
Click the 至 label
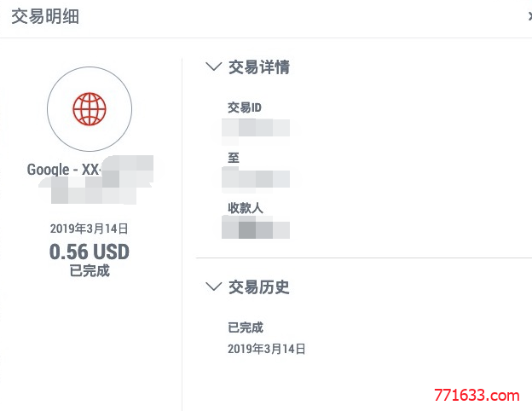234,158
